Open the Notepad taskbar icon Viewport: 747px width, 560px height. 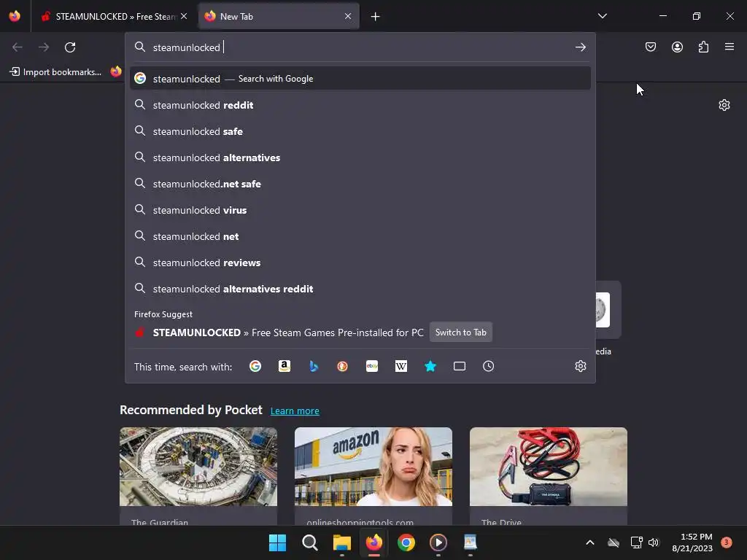471,542
